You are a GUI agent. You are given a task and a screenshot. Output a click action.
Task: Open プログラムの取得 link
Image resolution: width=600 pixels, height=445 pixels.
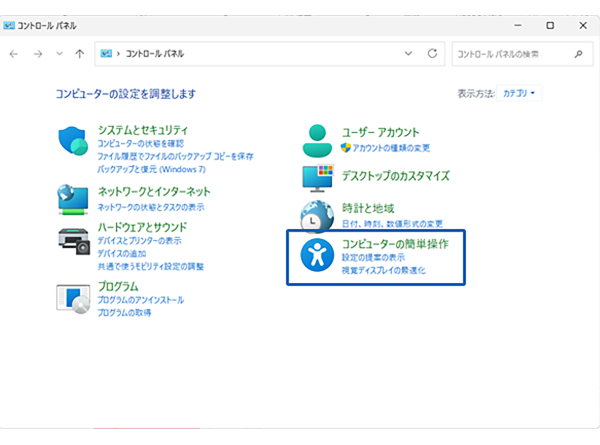[x=124, y=313]
